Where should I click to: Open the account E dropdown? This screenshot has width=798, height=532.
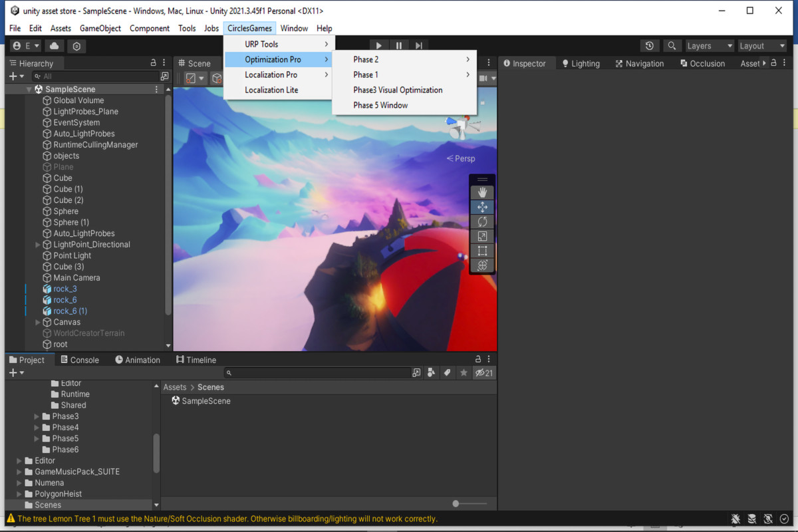pyautogui.click(x=27, y=46)
